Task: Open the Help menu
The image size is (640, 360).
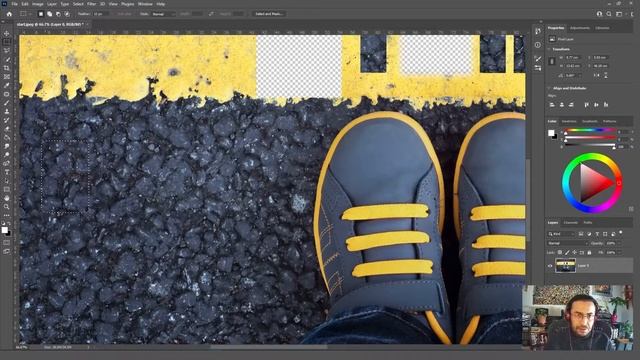Action: tap(161, 4)
